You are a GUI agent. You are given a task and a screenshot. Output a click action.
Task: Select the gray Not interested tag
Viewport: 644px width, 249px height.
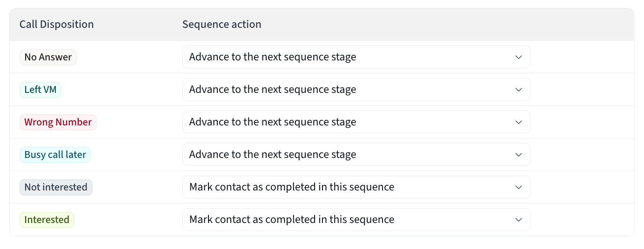56,187
